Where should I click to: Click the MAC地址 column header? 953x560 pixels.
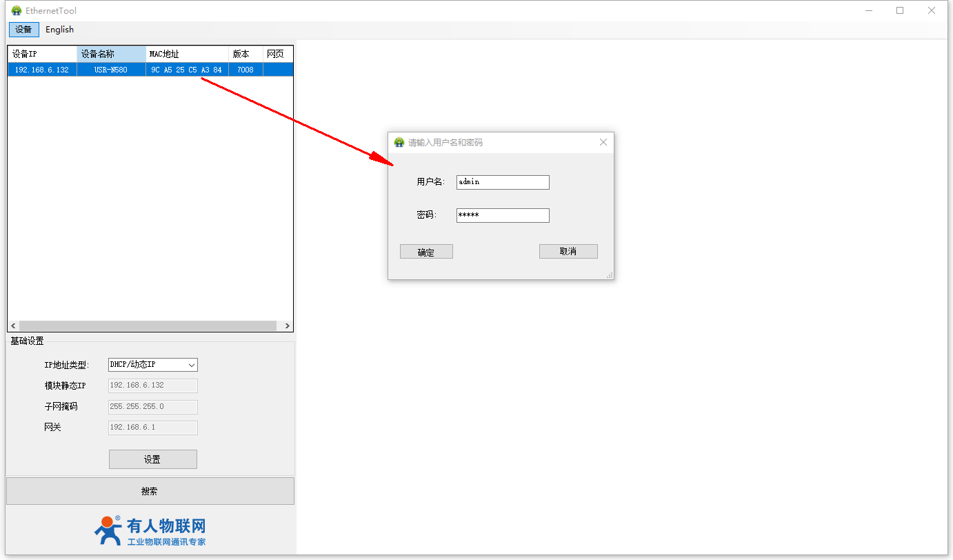point(187,54)
